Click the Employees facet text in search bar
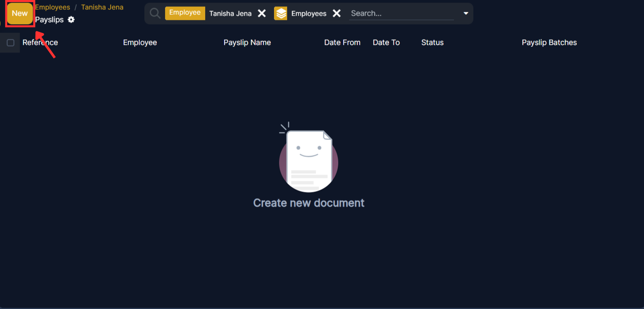The width and height of the screenshot is (644, 309). (x=309, y=14)
